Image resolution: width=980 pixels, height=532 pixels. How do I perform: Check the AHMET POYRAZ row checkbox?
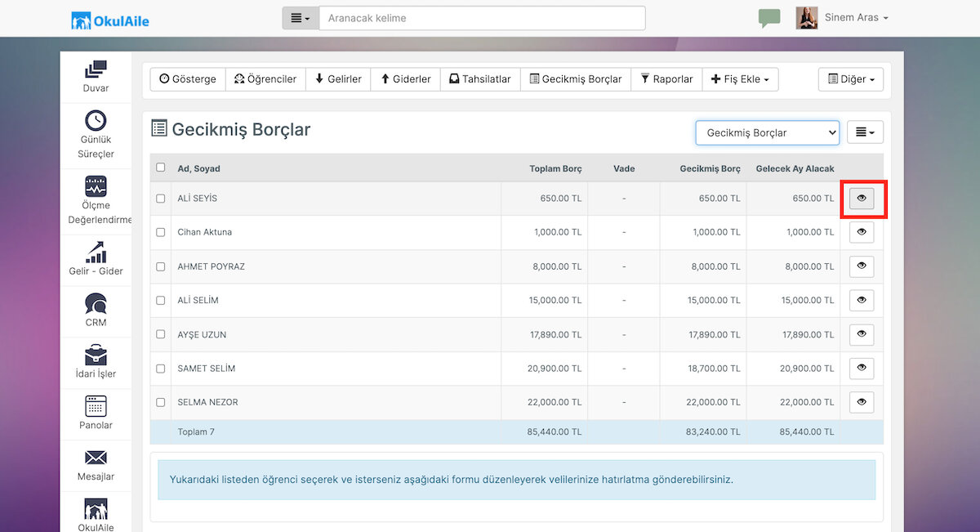click(160, 266)
